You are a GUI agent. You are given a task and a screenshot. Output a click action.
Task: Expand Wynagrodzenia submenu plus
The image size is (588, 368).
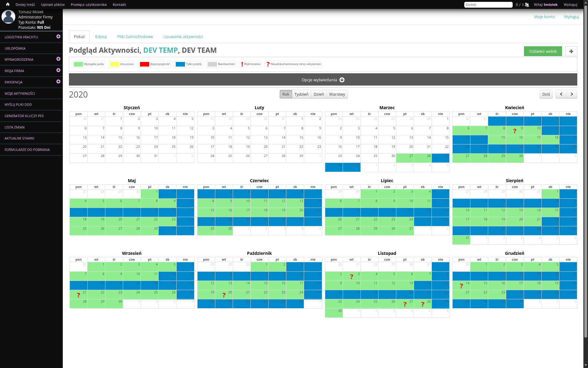pos(58,59)
